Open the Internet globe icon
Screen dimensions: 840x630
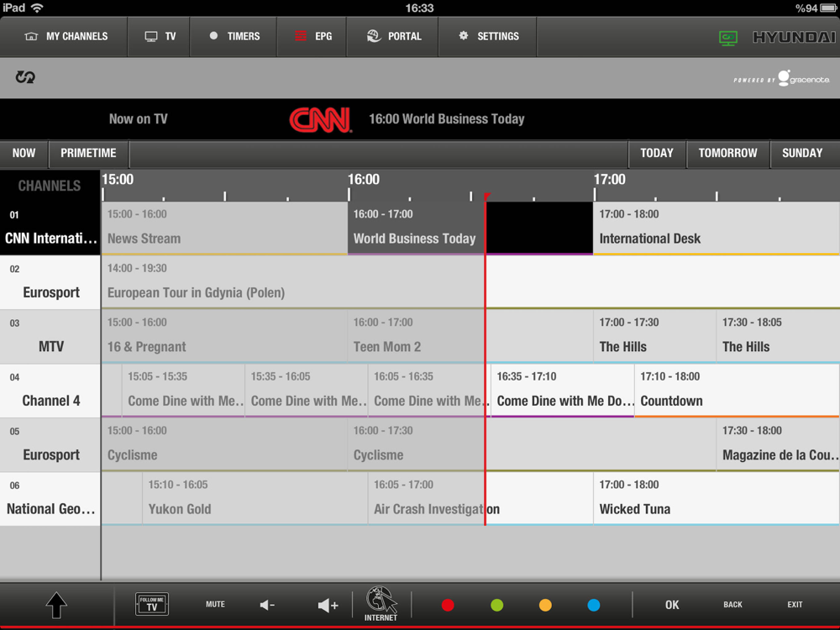coord(381,604)
